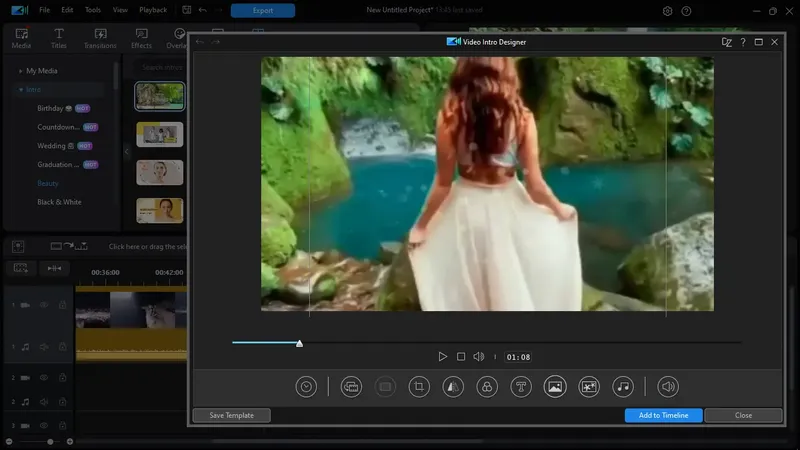Image resolution: width=800 pixels, height=450 pixels.
Task: Click the Save Template button
Action: (x=231, y=415)
